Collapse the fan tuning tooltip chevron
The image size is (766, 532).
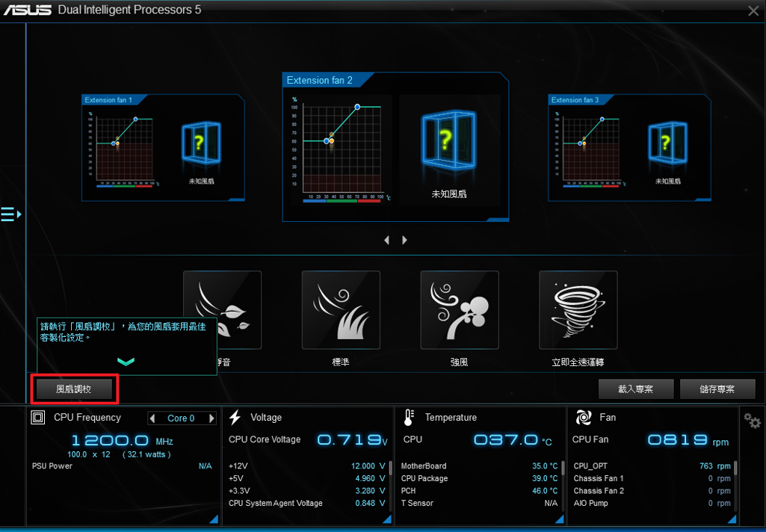pos(126,362)
